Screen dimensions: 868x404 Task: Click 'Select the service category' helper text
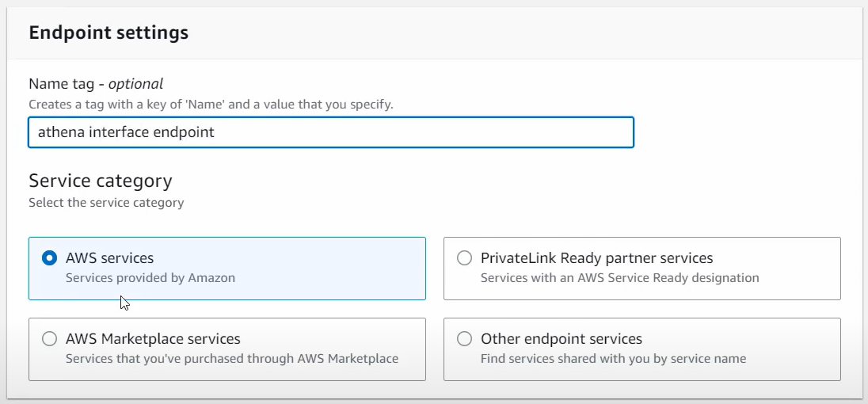[106, 203]
